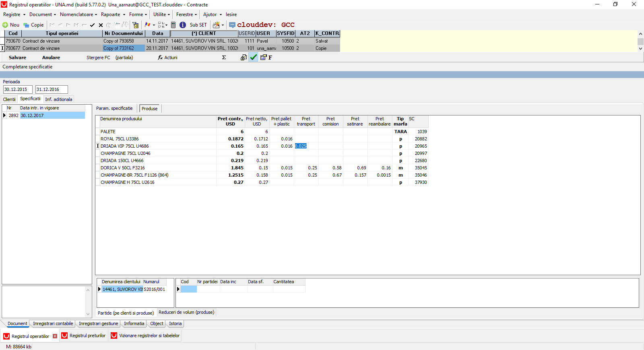Open the calculator icon in toolbar
This screenshot has height=350, width=644.
tap(173, 25)
